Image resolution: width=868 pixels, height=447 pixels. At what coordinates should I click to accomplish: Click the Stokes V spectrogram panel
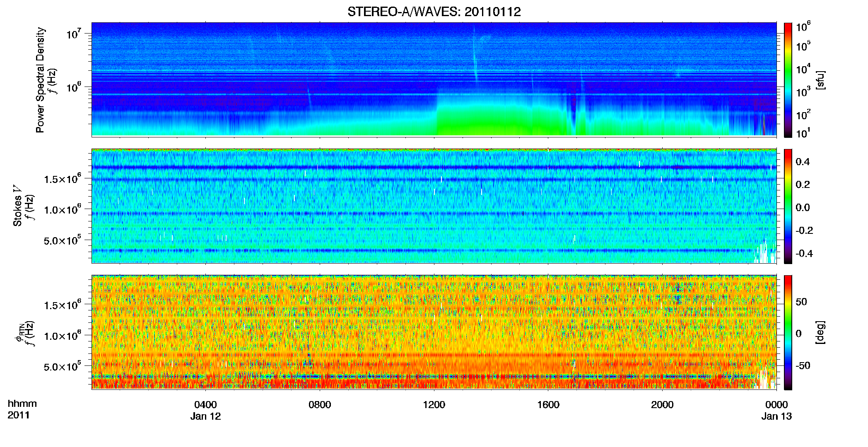434,206
